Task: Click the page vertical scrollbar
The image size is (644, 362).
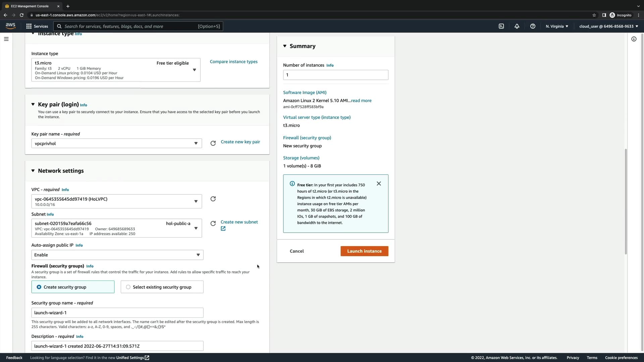Action: [626, 201]
